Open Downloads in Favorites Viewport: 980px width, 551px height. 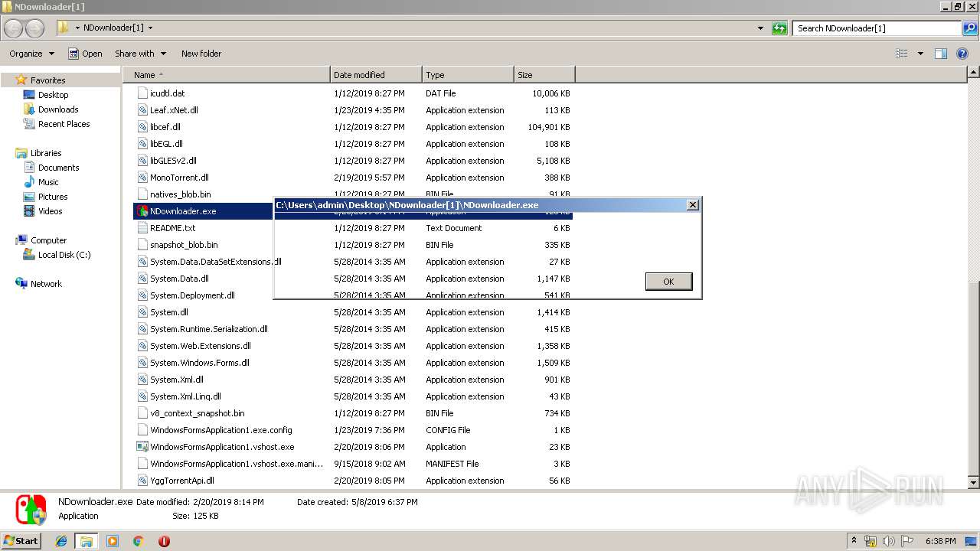[58, 109]
